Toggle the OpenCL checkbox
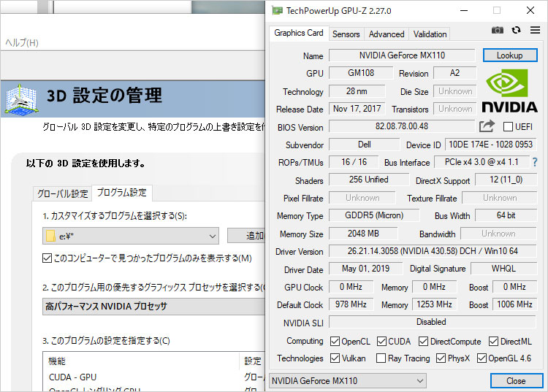Viewport: 548px width, 392px height. 335,341
